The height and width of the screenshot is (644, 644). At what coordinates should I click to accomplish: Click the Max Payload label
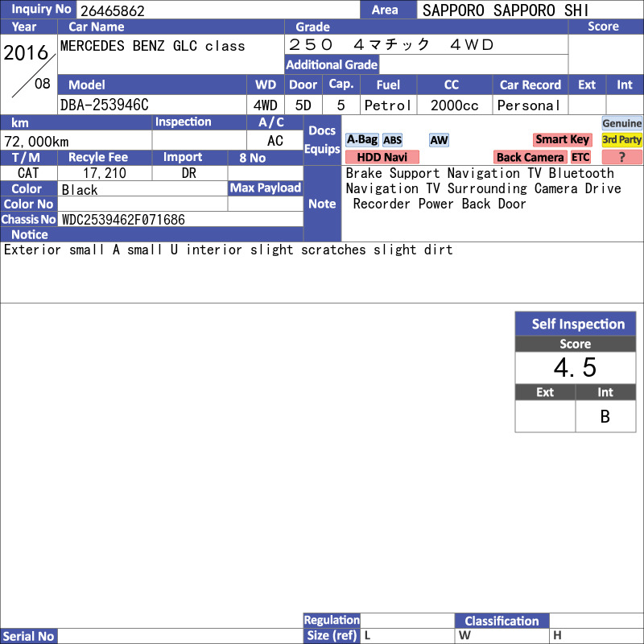[266, 188]
